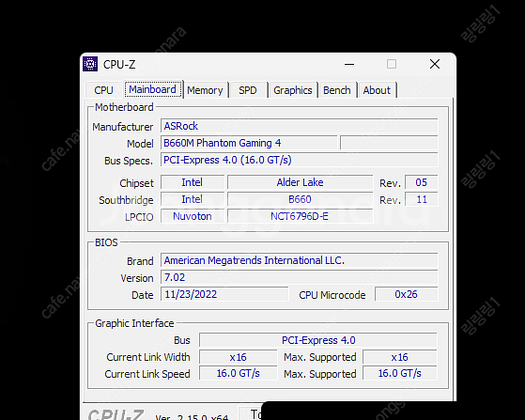Click the Max. Supported width x16 value
The height and width of the screenshot is (420, 525).
click(400, 357)
